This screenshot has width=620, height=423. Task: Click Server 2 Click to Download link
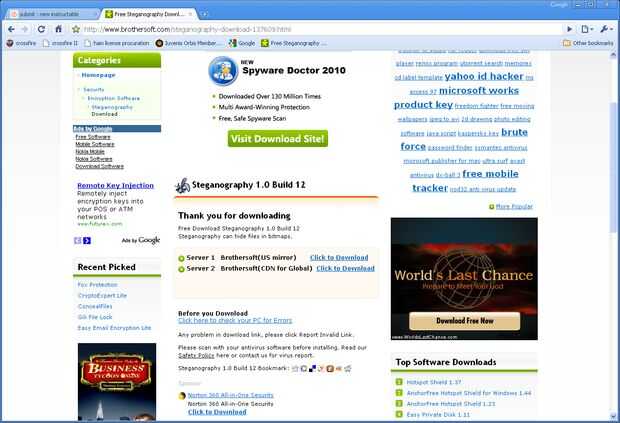click(345, 268)
